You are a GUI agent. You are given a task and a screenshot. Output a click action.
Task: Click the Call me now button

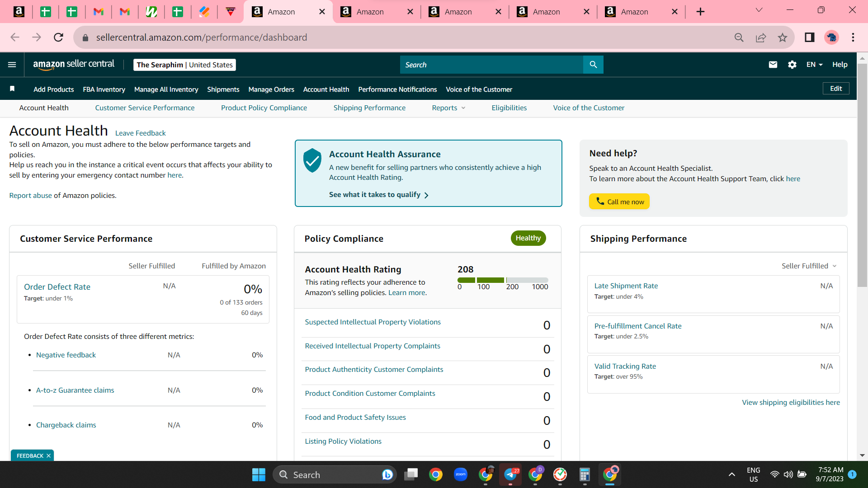pos(619,202)
